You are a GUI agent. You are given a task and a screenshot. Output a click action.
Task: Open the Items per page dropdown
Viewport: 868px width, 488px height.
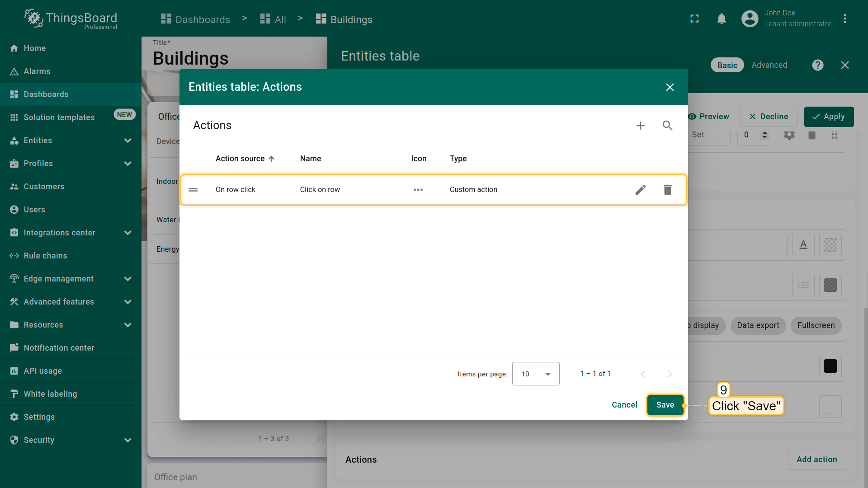pos(536,374)
